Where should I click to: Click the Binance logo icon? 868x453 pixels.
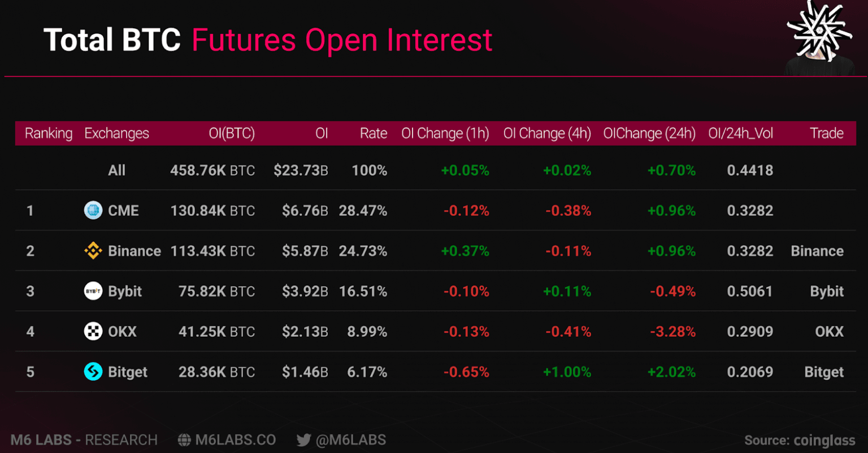point(93,251)
